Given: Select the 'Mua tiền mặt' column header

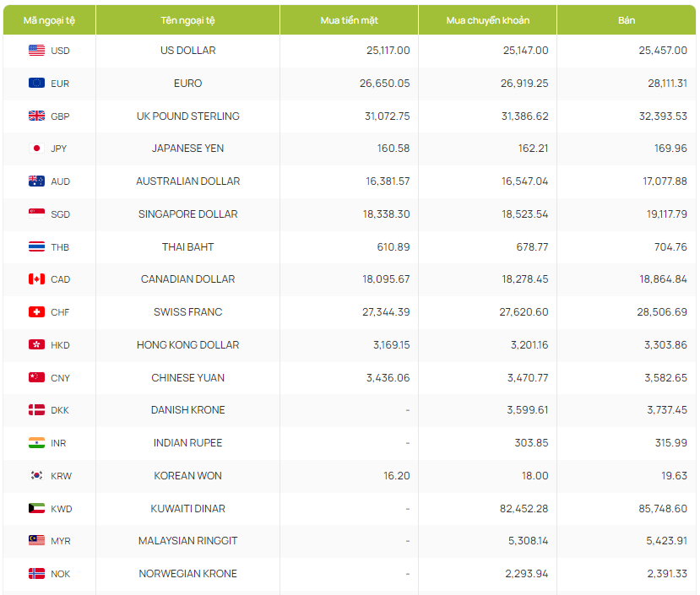Looking at the screenshot, I should [x=349, y=19].
